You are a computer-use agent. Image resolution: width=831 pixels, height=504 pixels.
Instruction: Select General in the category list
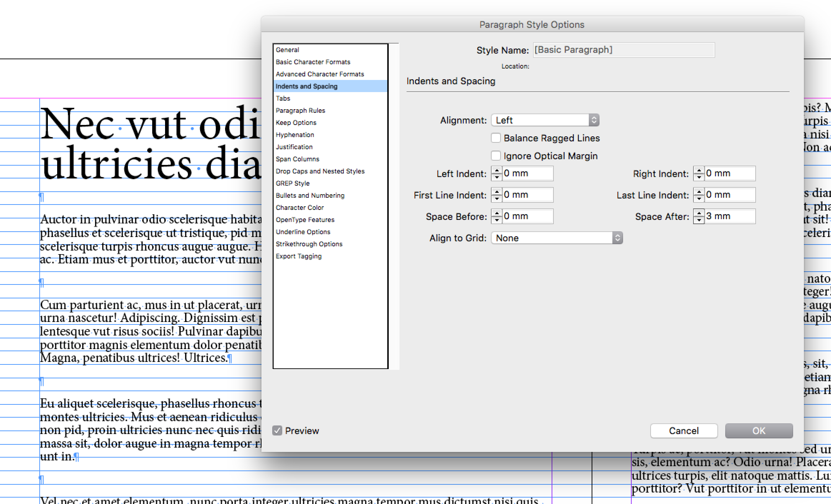330,50
